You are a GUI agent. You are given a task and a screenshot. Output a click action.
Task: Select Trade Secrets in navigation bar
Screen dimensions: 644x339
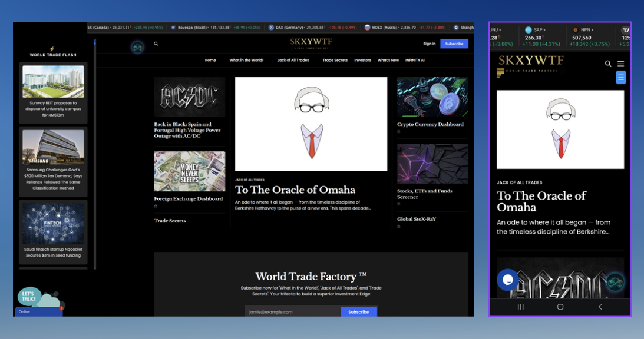[335, 60]
